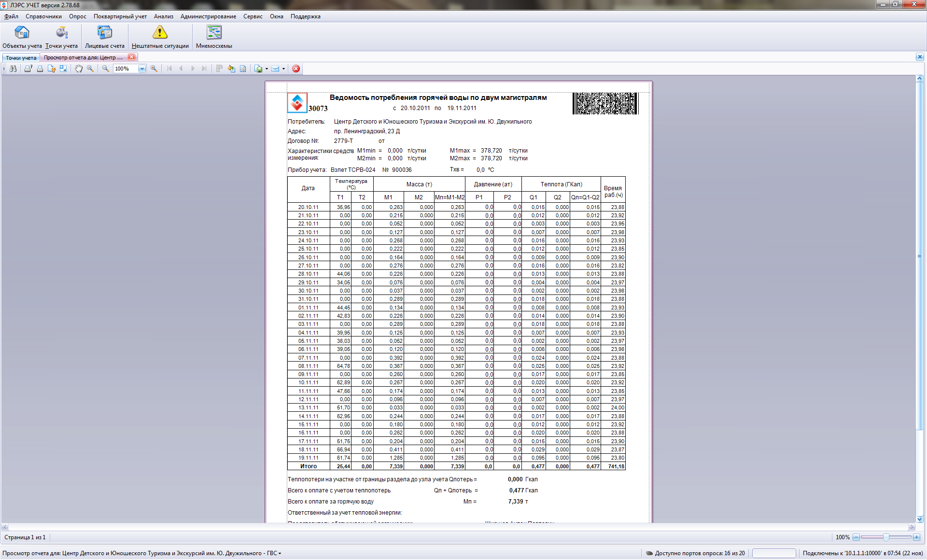Click vertical scrollbar up arrow

[x=919, y=78]
